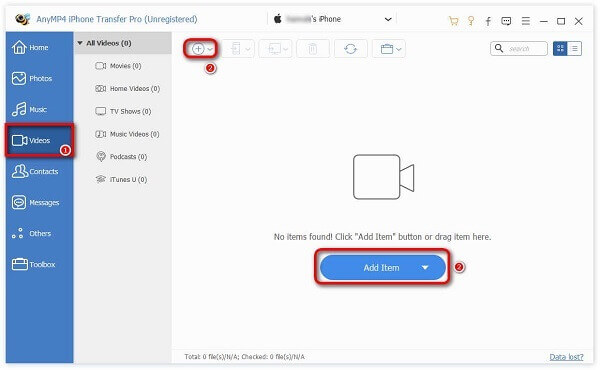Switch to grid view mode
The width and height of the screenshot is (600, 370).
coord(560,48)
